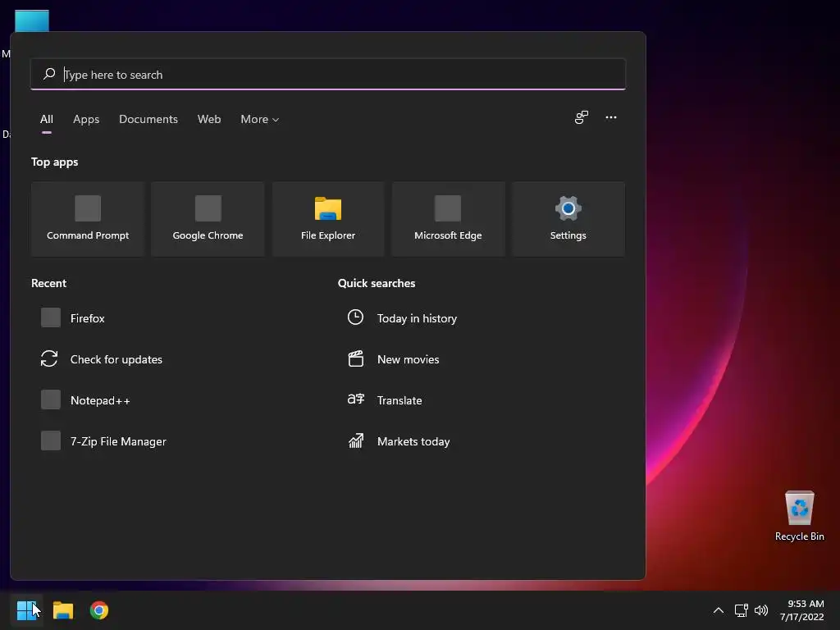Screen dimensions: 840x630
Task: Click the search box to type a query
Action: tap(328, 75)
